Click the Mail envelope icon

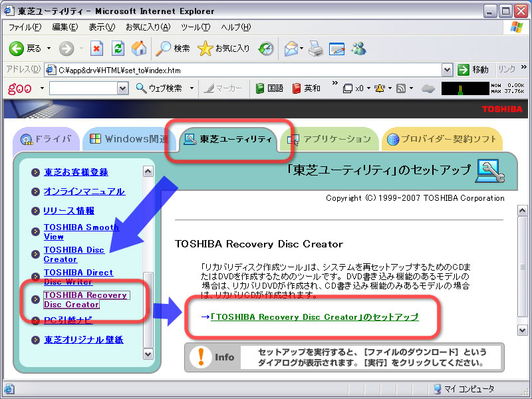(291, 49)
